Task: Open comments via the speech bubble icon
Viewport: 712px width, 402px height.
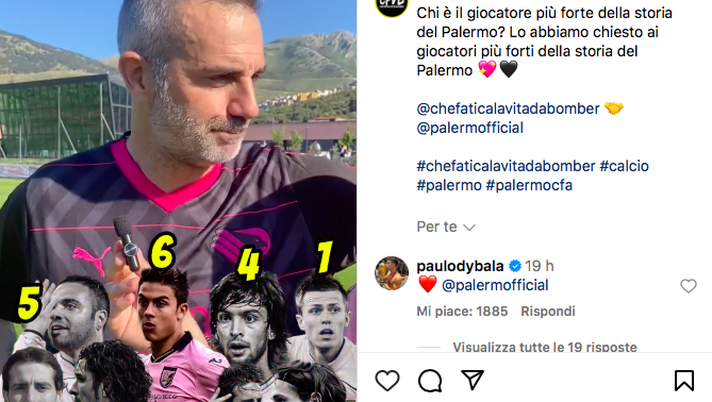Action: coord(430,380)
